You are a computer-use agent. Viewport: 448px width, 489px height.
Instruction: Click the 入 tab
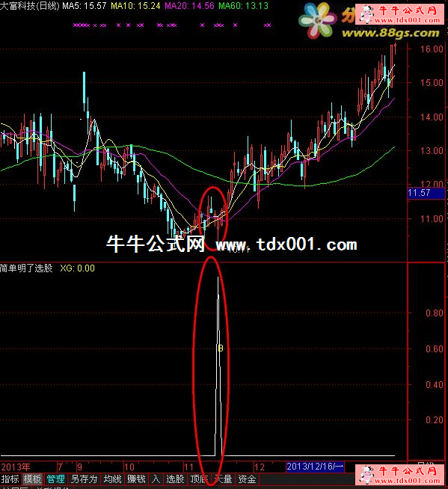coord(156,479)
